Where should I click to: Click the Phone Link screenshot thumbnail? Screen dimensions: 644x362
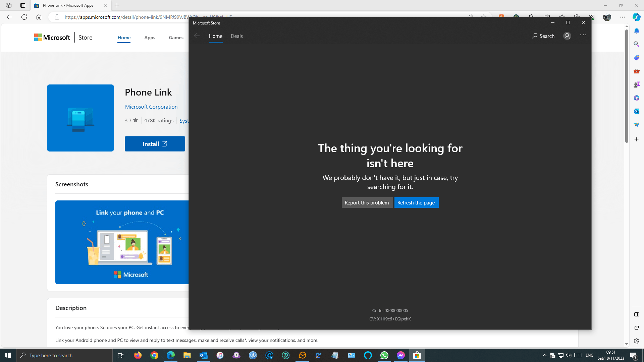pos(122,242)
